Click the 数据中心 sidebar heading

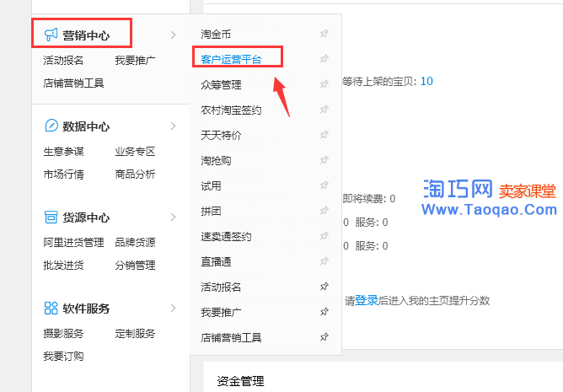[x=86, y=126]
